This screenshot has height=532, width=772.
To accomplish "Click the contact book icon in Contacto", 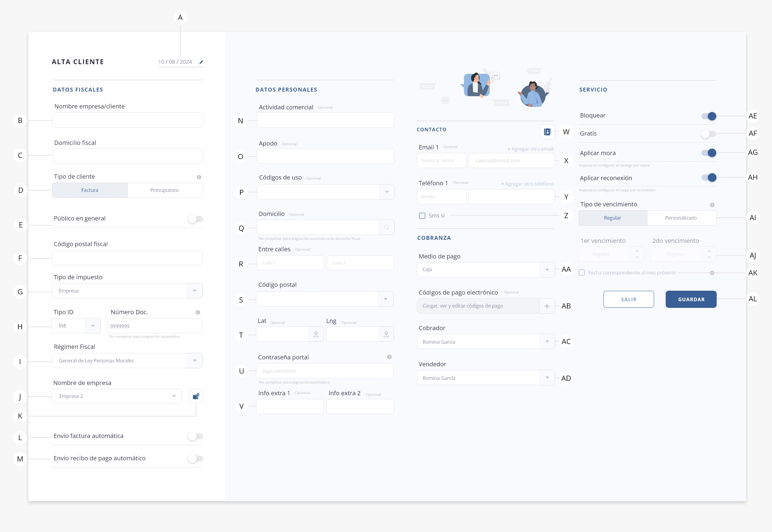I will pyautogui.click(x=547, y=132).
